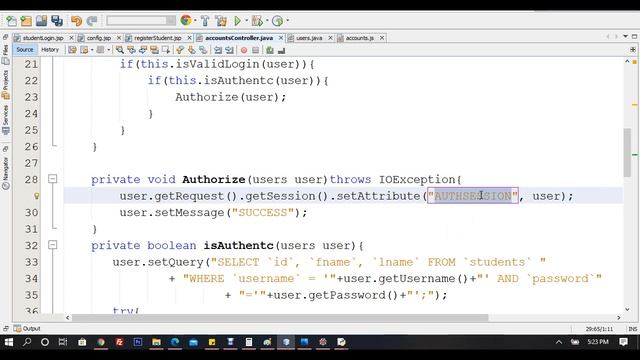The height and width of the screenshot is (360, 640).
Task: Click Next Bookmark icon
Action: 191,50
